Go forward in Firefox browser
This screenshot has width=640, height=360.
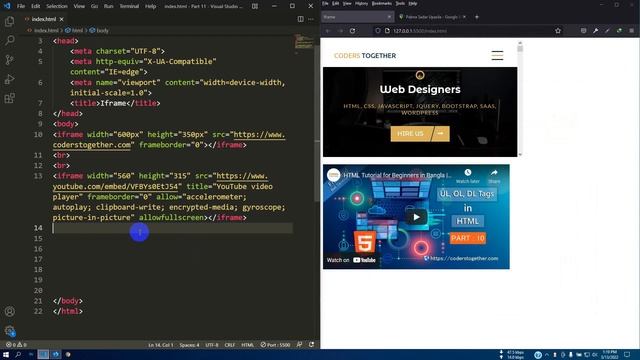click(x=340, y=31)
